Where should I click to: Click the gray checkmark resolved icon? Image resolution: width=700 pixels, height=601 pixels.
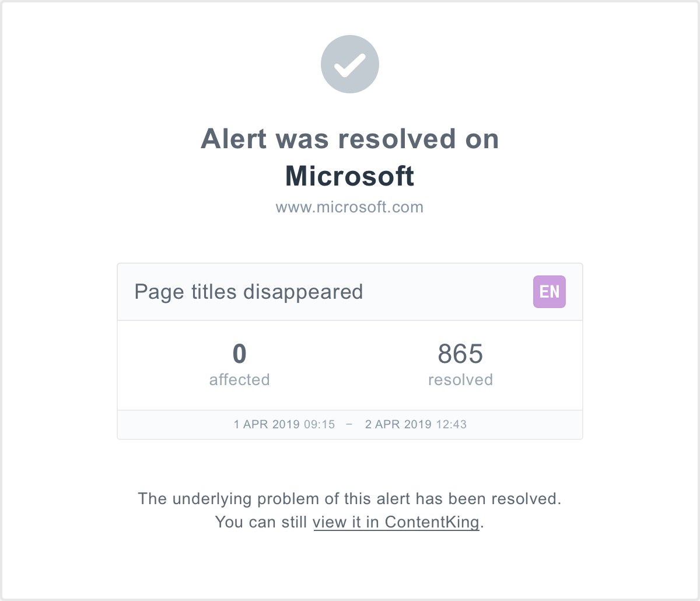coord(350,64)
